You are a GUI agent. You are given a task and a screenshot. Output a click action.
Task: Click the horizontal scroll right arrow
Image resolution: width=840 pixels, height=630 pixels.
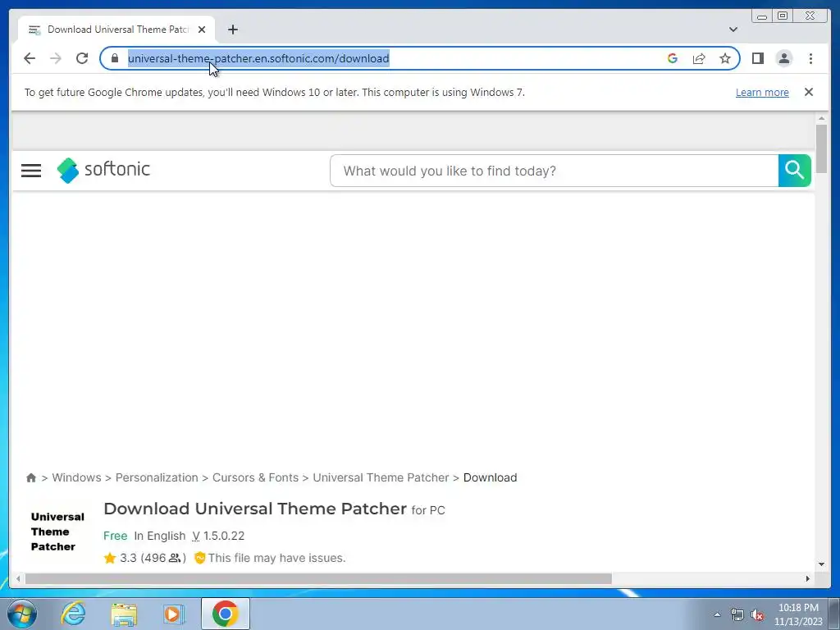click(x=808, y=578)
